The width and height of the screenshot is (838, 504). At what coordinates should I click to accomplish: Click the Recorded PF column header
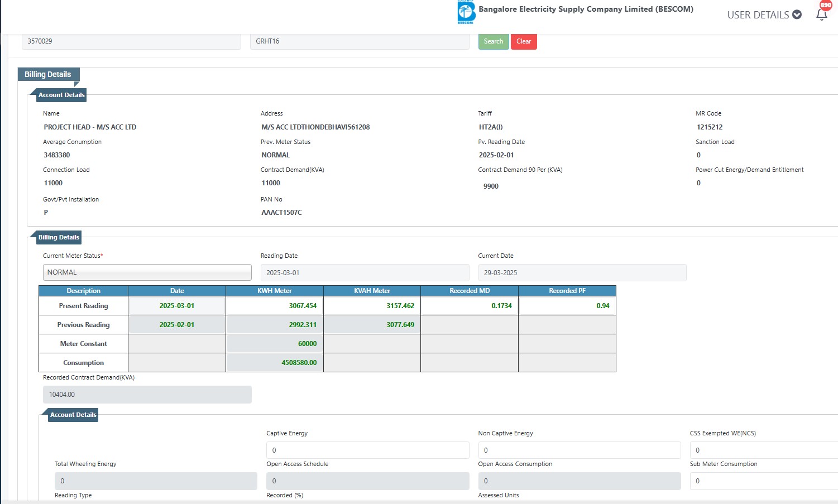[567, 291]
